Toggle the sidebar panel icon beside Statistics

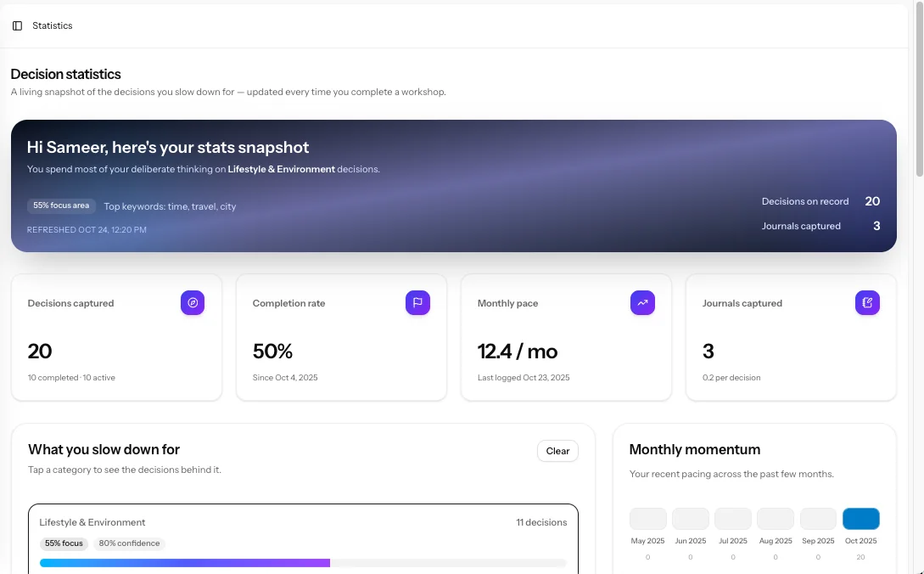click(17, 25)
